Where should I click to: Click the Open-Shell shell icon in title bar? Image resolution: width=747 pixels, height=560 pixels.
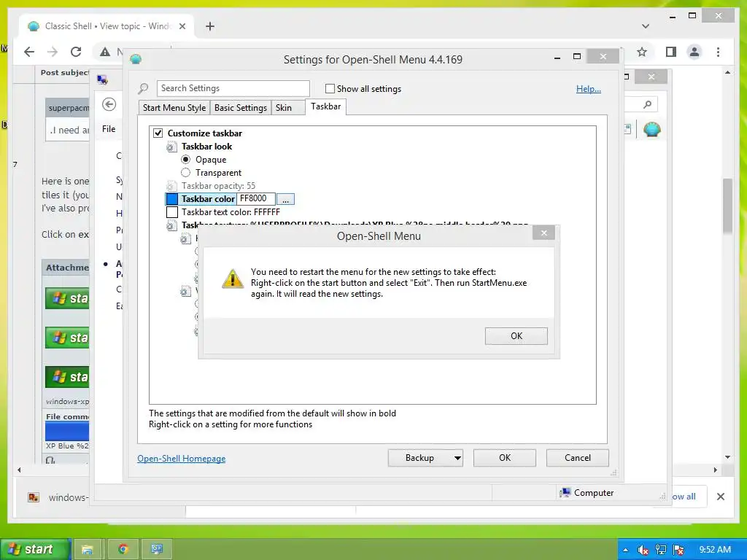(136, 60)
